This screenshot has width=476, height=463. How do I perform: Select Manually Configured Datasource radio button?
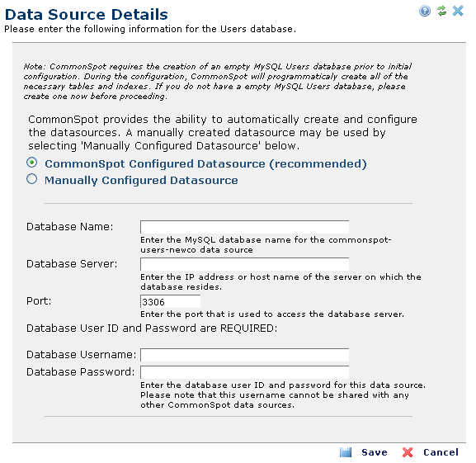[32, 179]
